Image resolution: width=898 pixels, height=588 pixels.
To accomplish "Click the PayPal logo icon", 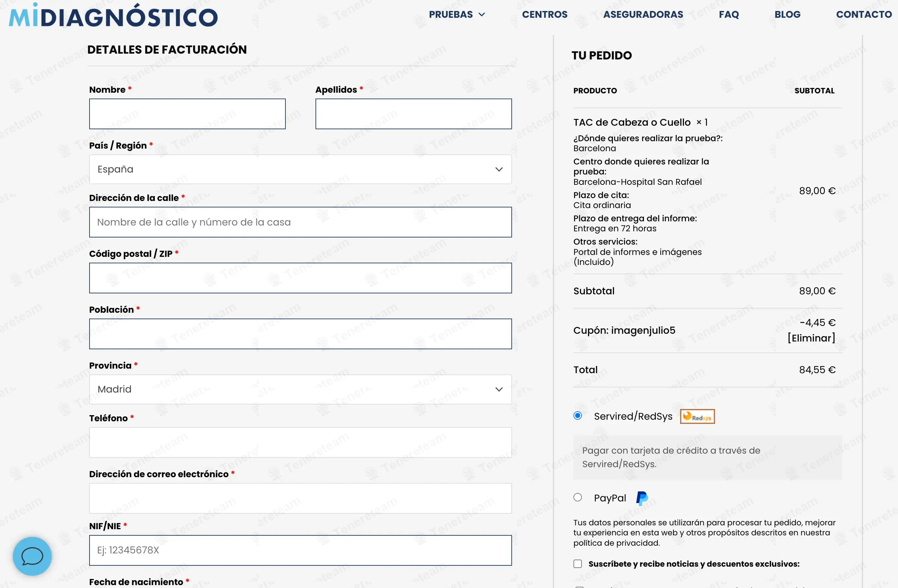I will pos(642,498).
